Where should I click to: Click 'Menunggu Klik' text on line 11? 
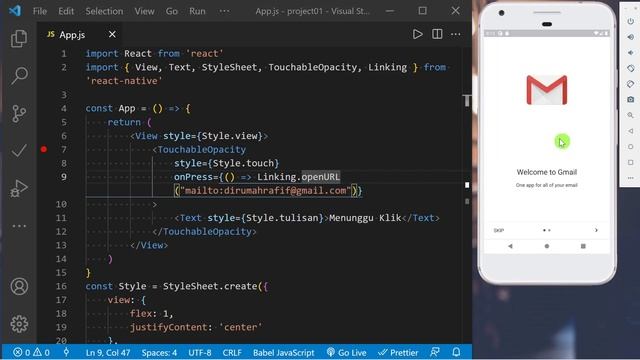[x=365, y=218]
